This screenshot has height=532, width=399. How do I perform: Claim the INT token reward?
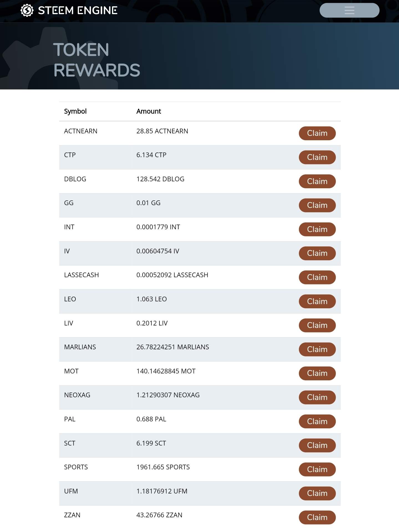[x=317, y=230]
